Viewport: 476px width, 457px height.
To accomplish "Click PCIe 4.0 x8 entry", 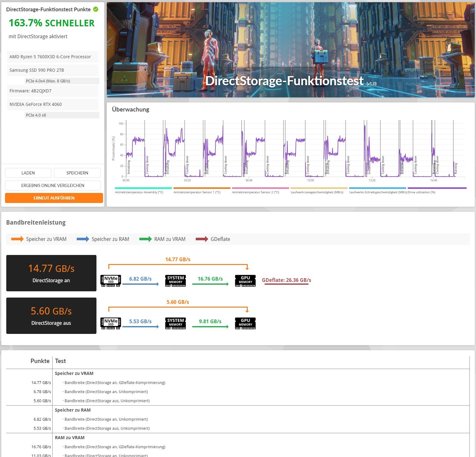I will point(62,115).
